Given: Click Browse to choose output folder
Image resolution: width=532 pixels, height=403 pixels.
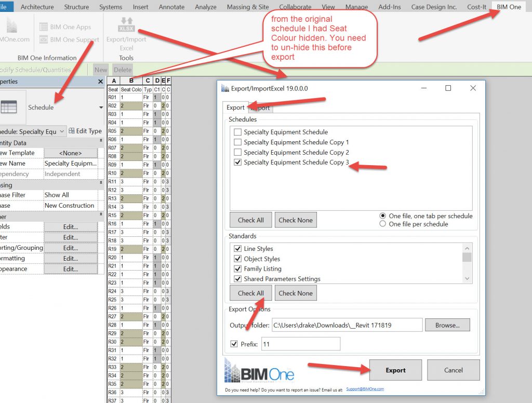Looking at the screenshot, I should tap(447, 325).
